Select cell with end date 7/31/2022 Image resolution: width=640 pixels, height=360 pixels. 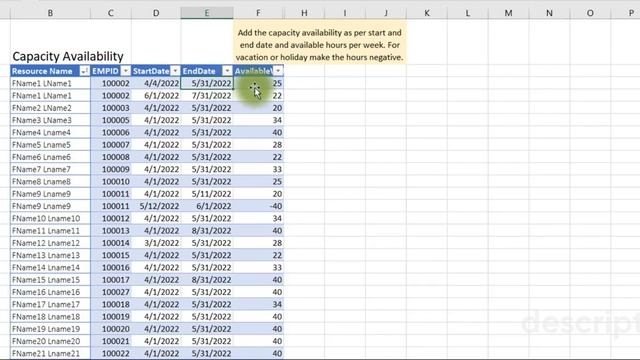coord(207,96)
